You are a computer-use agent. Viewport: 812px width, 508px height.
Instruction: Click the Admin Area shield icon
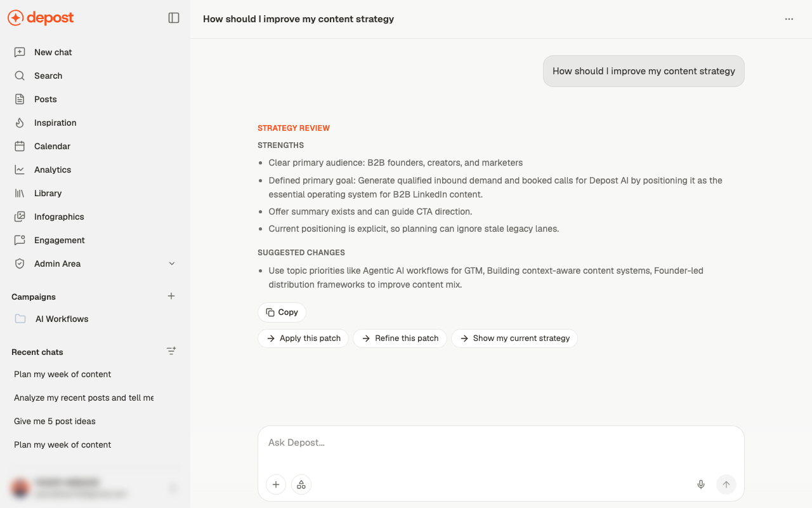click(20, 264)
